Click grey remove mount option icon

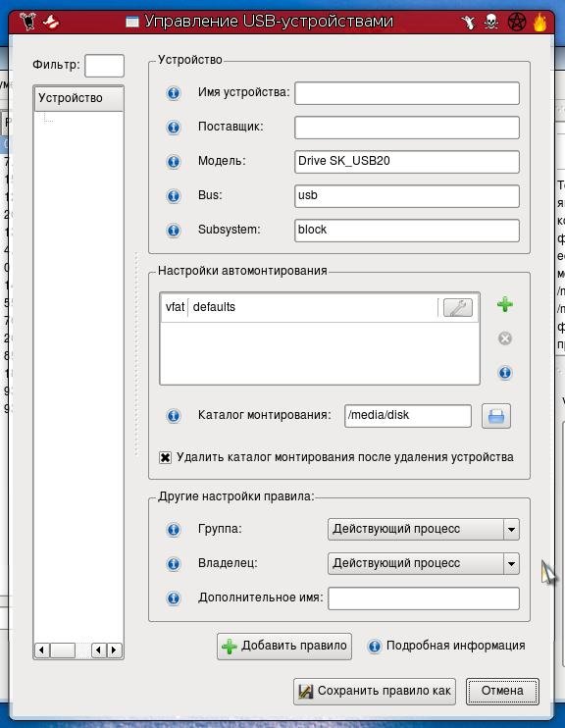click(x=504, y=338)
